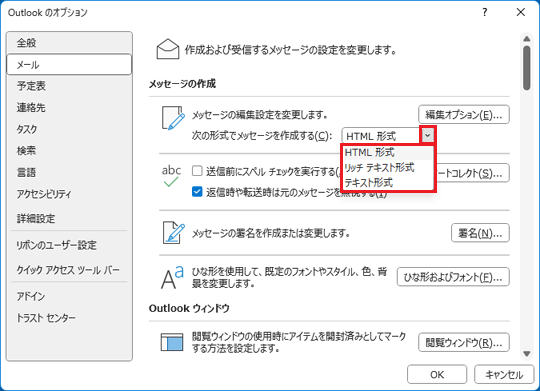Choose HTML 形式 from the dropdown list
Image resolution: width=540 pixels, height=391 pixels.
pos(387,152)
